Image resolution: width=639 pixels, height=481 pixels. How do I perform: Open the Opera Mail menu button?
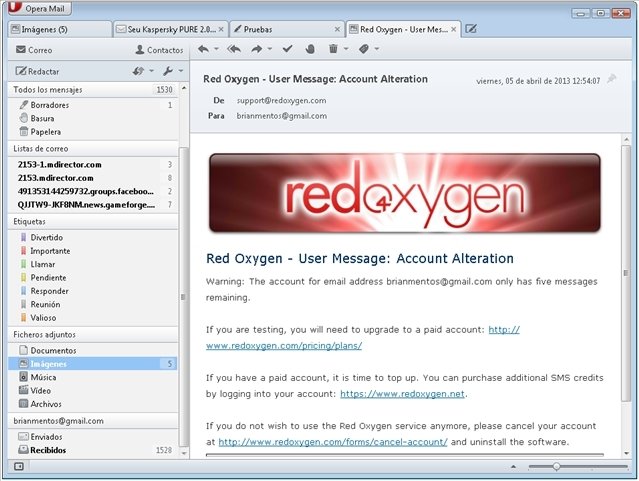40,8
